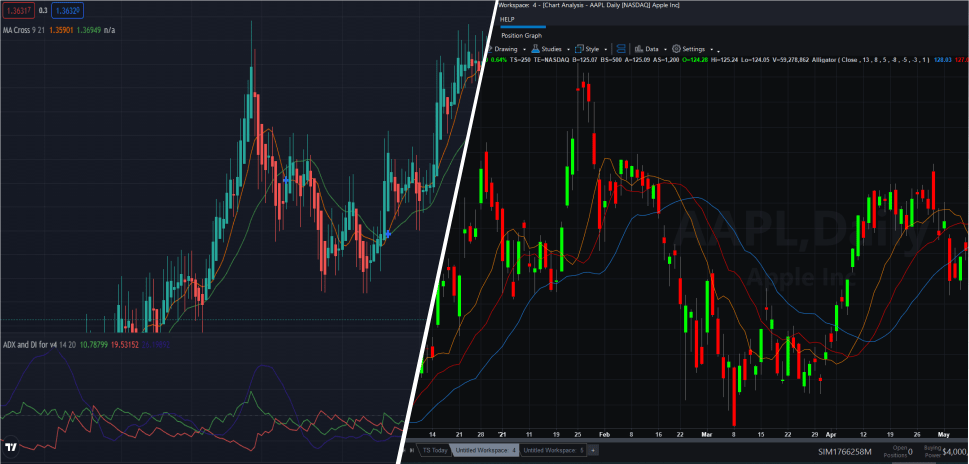
Task: Click the Style icon in the toolbar
Action: (579, 49)
